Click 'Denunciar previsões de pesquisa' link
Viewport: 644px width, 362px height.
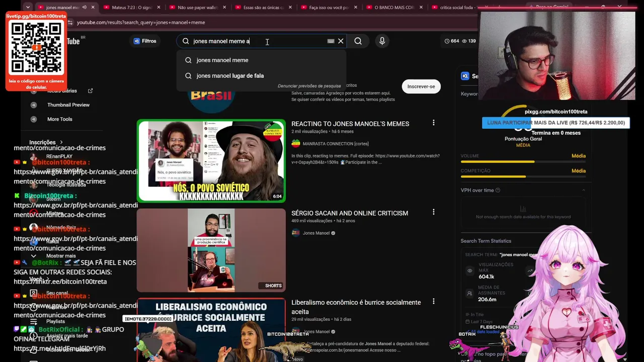[x=309, y=86]
